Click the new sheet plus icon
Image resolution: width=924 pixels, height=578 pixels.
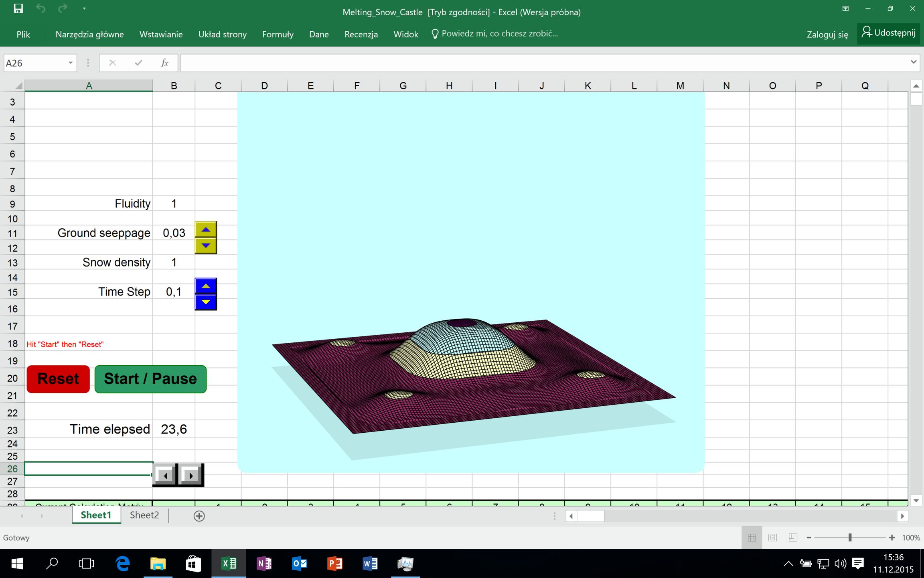point(199,516)
